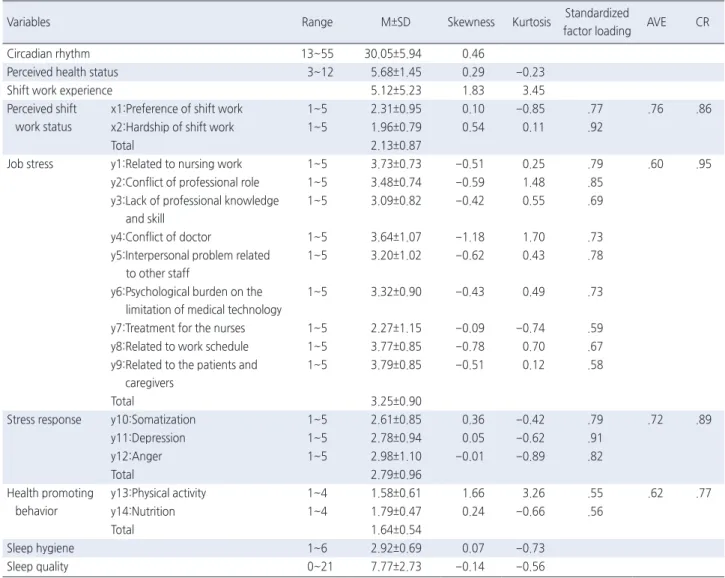This screenshot has width=725, height=578.
Task: Click the Sleep hygiene mean '2.92±0.69'
Action: 396,548
